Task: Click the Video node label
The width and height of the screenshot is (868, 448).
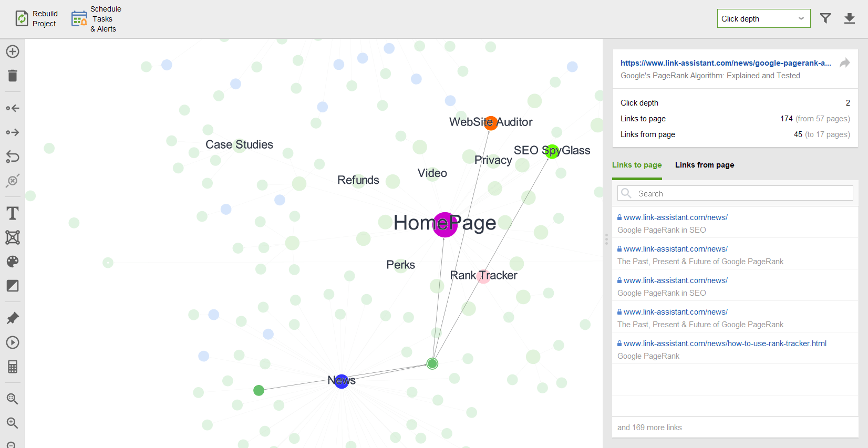Action: pyautogui.click(x=432, y=173)
